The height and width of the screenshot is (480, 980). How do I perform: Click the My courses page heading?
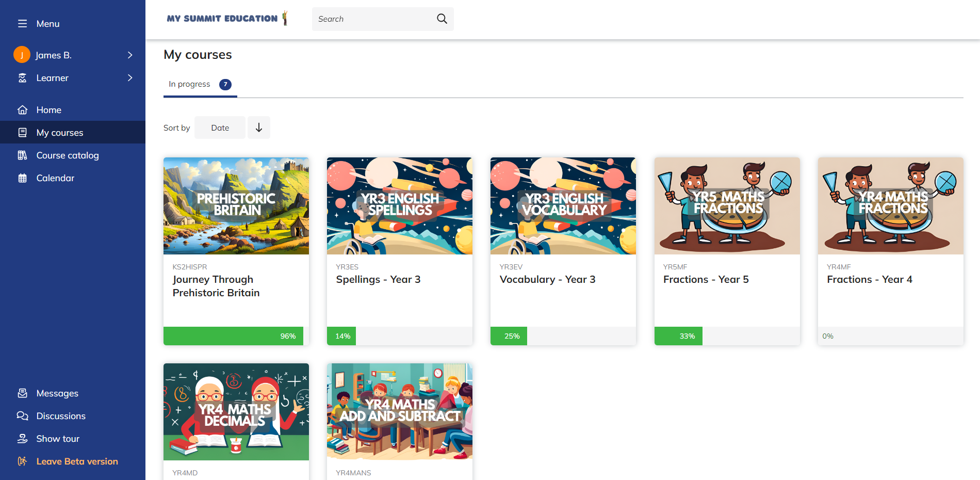click(x=198, y=55)
